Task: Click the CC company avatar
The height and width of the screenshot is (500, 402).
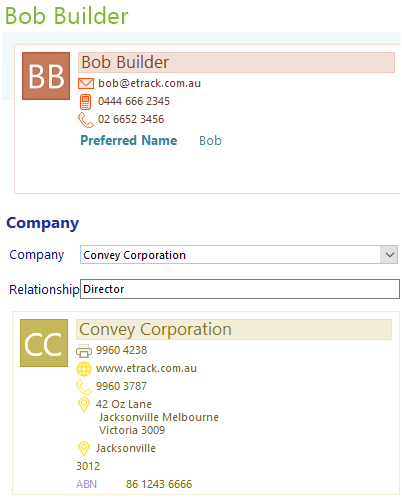Action: (44, 343)
